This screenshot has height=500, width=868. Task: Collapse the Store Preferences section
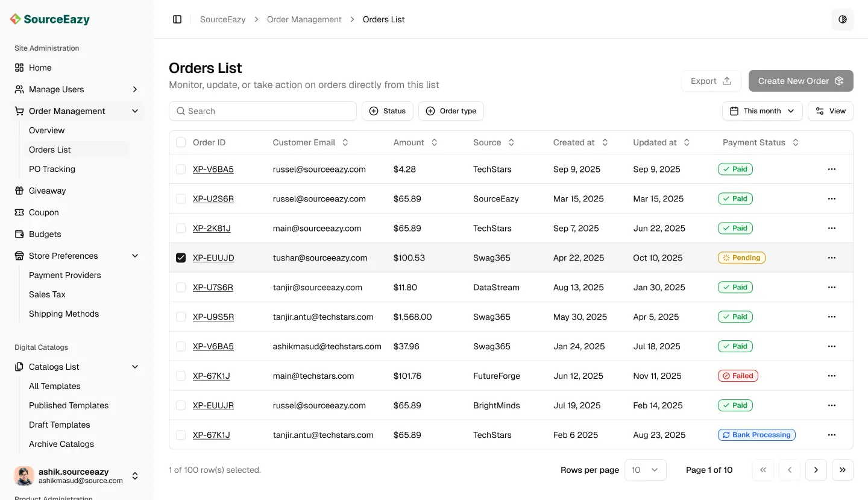(x=135, y=256)
